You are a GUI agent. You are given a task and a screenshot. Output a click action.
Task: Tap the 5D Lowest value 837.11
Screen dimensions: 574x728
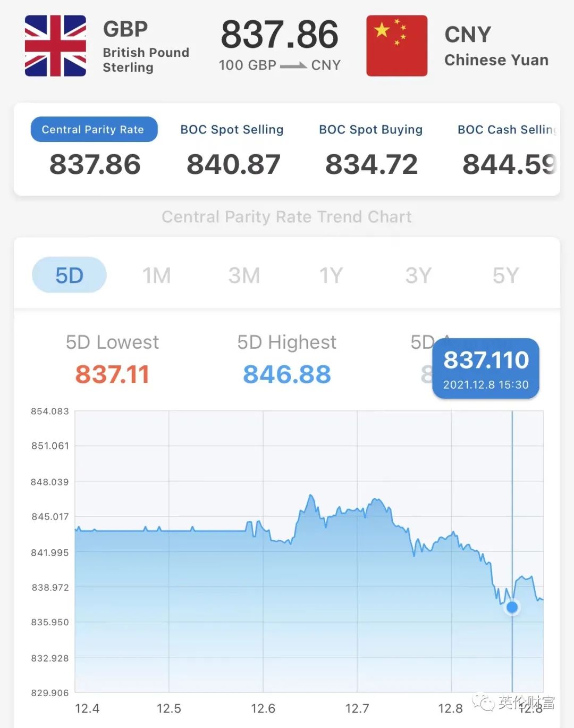(x=112, y=374)
